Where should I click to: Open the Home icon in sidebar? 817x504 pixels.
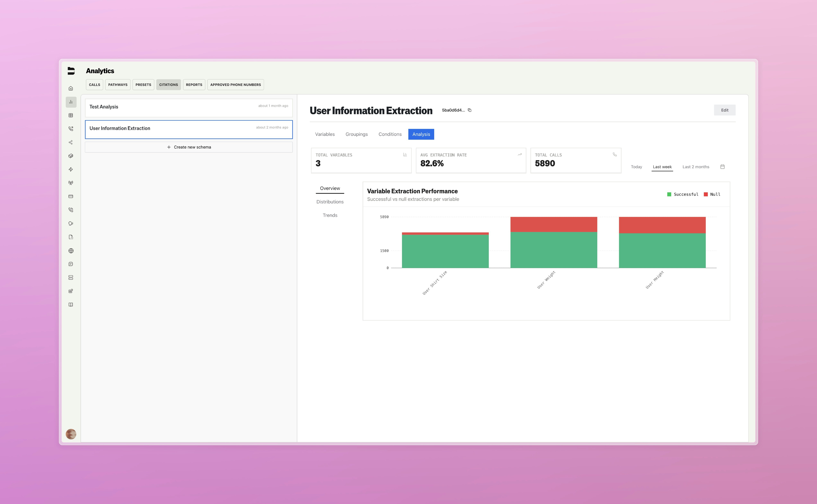tap(71, 88)
